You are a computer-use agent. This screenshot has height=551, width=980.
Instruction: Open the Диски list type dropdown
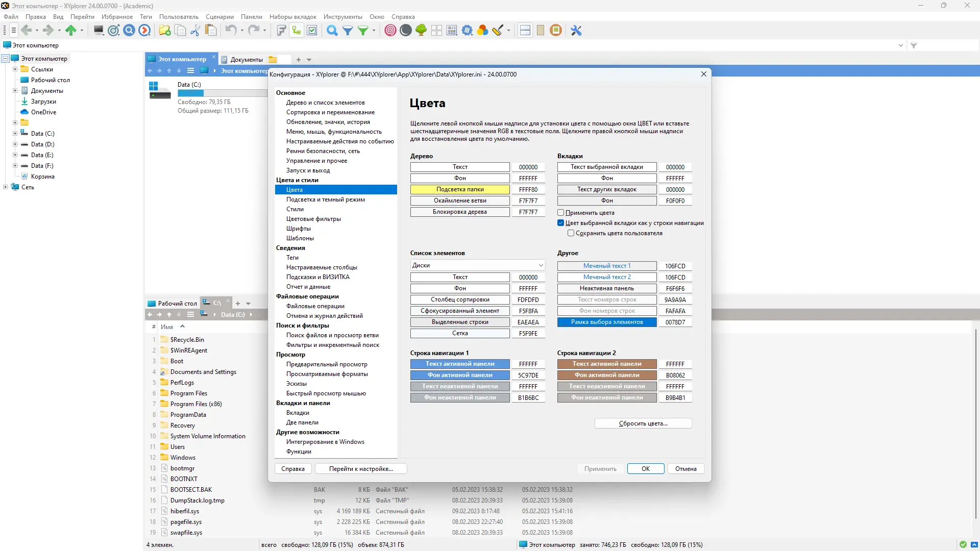477,265
